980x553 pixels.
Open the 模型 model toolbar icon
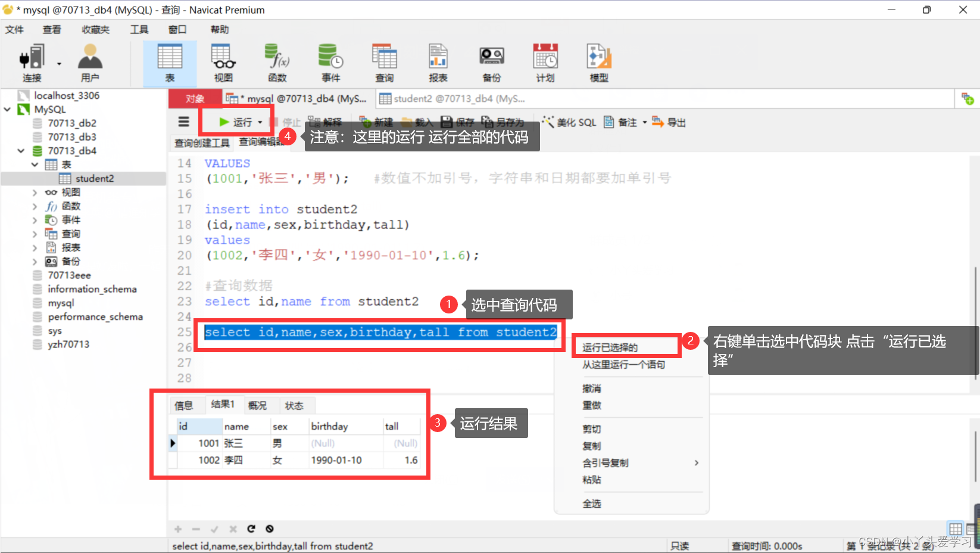599,63
